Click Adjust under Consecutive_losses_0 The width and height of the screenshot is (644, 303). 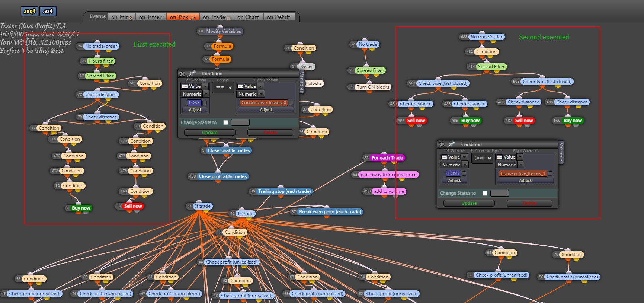pyautogui.click(x=266, y=110)
